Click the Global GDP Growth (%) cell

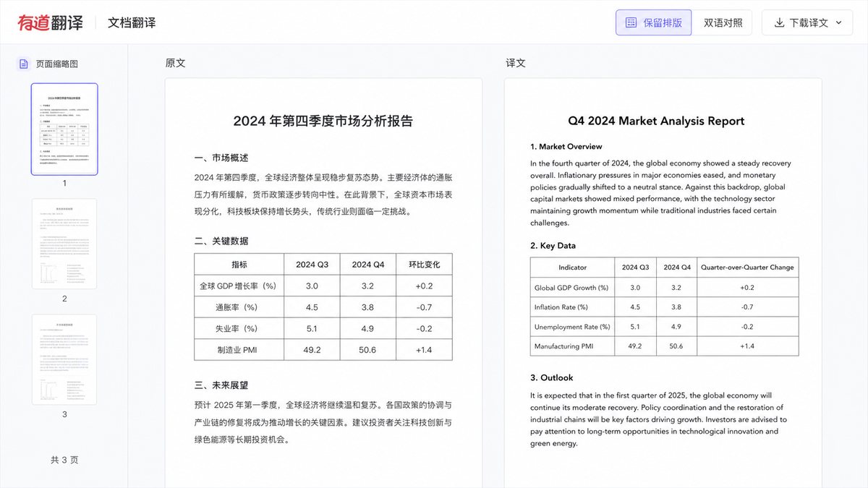[573, 288]
